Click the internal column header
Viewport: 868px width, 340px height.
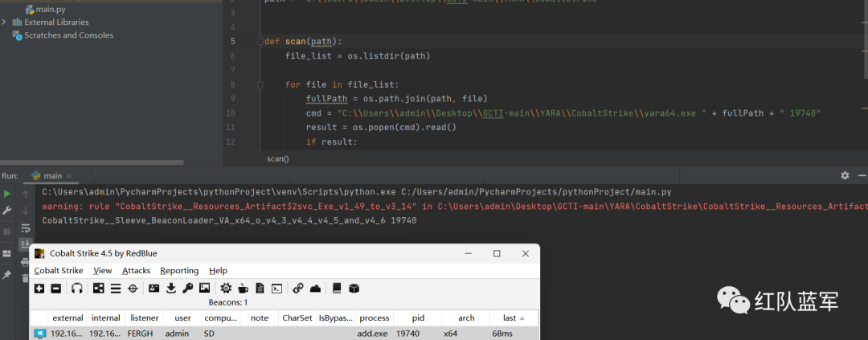click(x=106, y=317)
